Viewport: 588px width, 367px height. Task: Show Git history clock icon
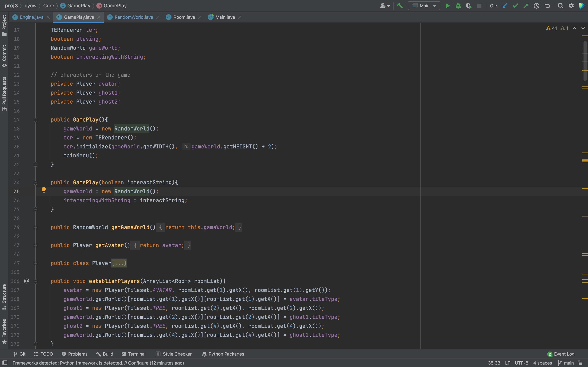[x=537, y=6]
